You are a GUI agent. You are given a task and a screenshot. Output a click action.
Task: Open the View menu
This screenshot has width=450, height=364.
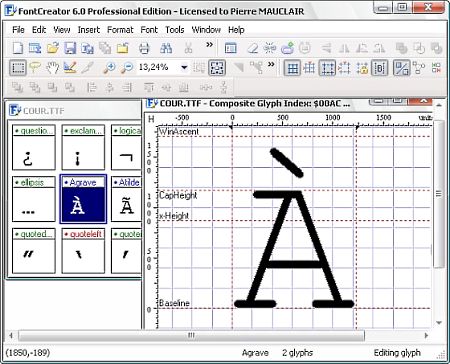(62, 30)
